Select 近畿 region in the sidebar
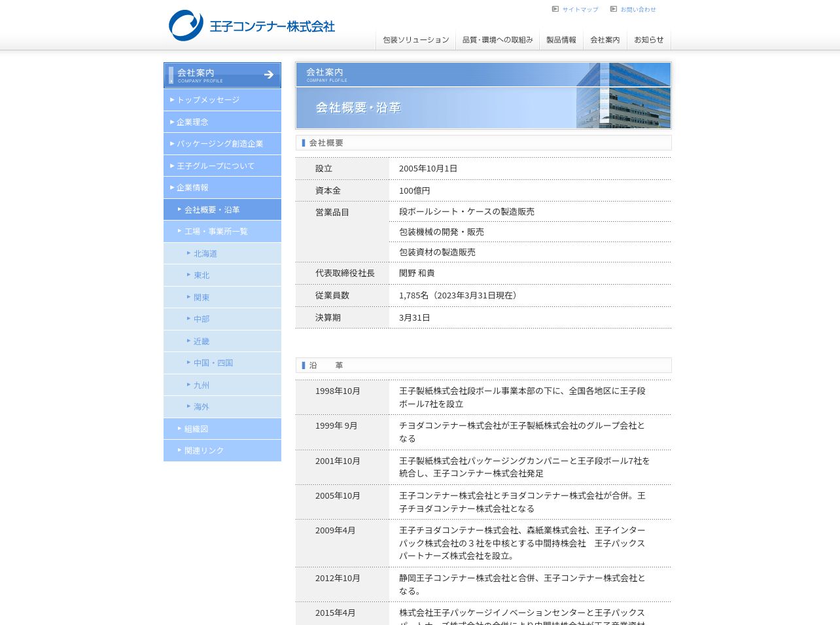Viewport: 840px width, 625px height. click(222, 341)
